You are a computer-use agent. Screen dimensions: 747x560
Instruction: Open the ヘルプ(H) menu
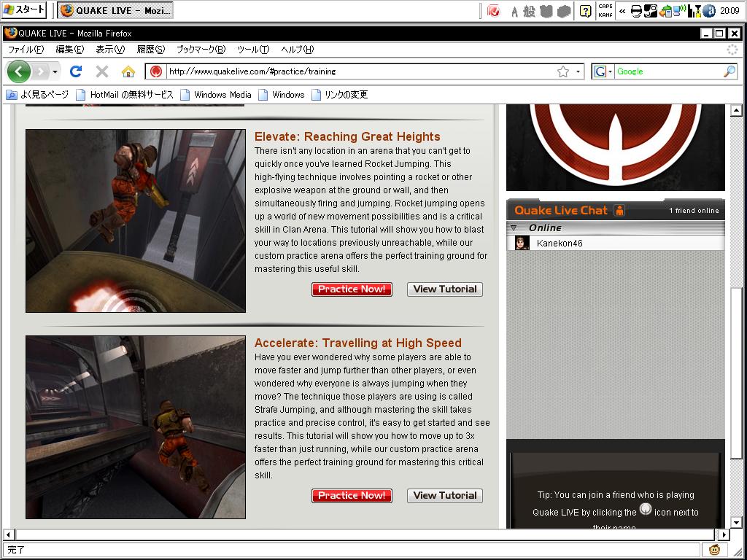[298, 50]
